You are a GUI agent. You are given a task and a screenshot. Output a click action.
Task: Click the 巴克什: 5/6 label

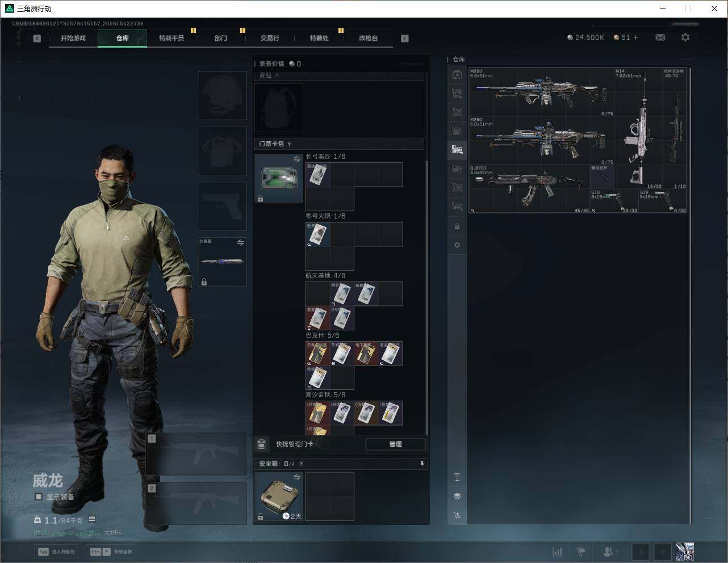click(323, 335)
